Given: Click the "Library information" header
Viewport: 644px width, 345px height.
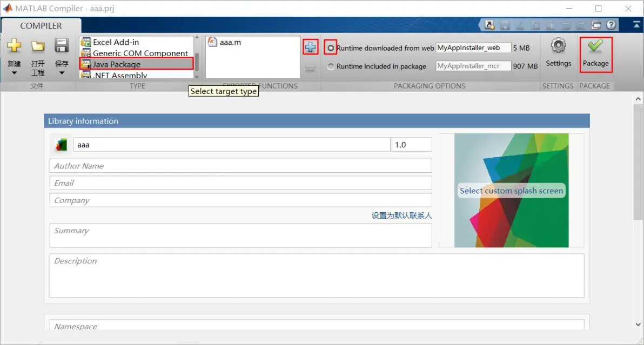Looking at the screenshot, I should pyautogui.click(x=83, y=121).
